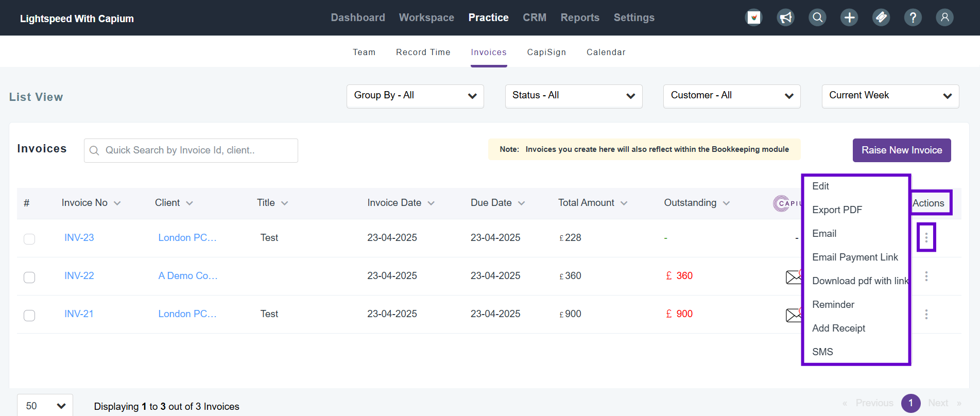The image size is (980, 416).
Task: Open London PC… client link for INV-23
Action: point(187,238)
